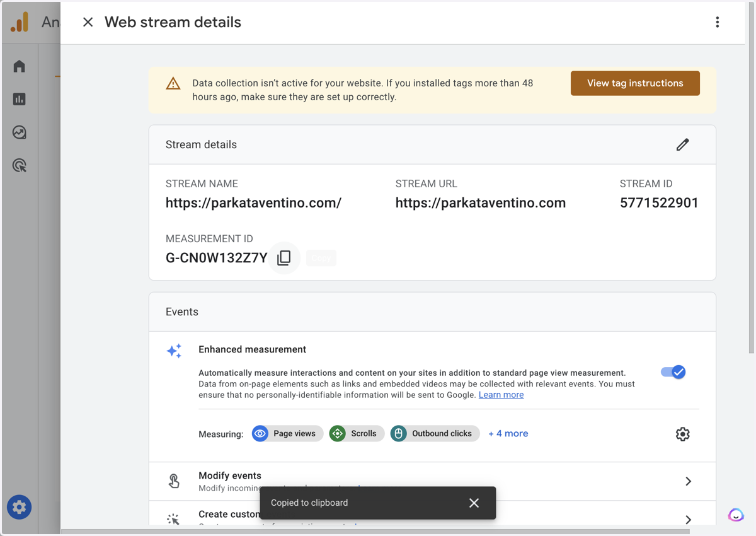Select the stream name https://parkataventino.com/
The width and height of the screenshot is (756, 536).
(253, 203)
